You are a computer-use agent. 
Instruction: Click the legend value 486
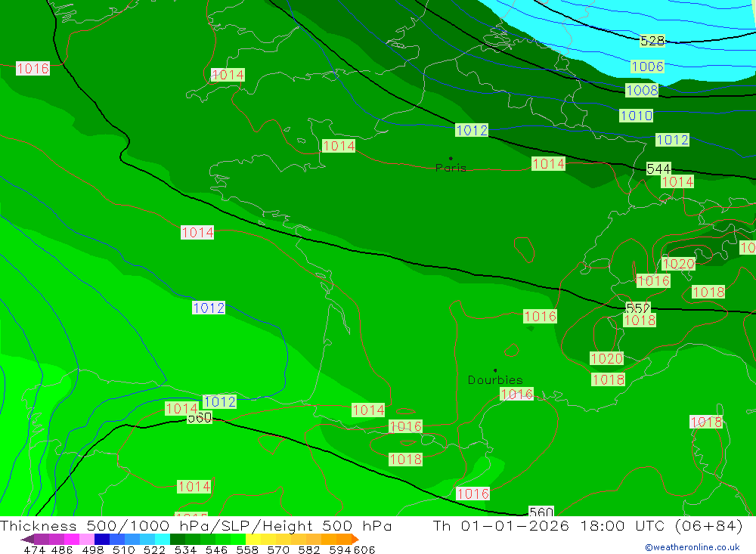tap(62, 549)
